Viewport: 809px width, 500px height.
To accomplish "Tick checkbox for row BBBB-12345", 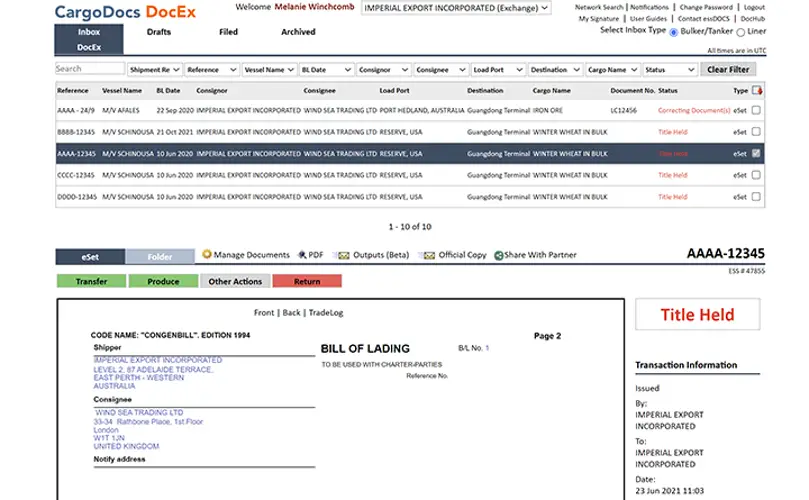I will pos(756,132).
